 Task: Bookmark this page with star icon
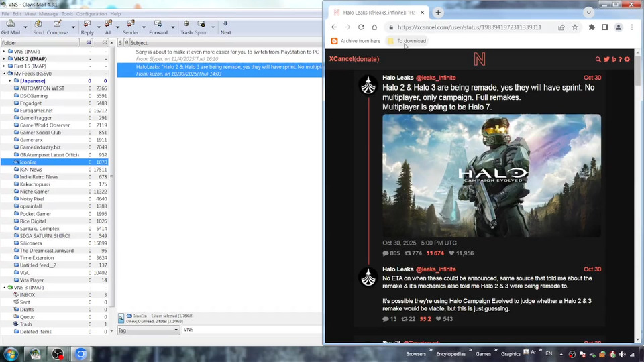tap(575, 27)
